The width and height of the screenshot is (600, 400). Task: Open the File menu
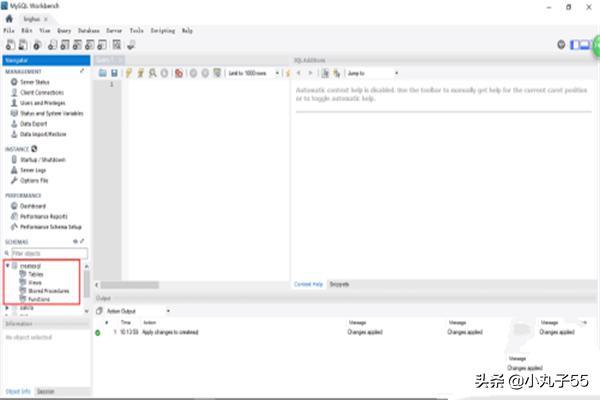[x=9, y=31]
